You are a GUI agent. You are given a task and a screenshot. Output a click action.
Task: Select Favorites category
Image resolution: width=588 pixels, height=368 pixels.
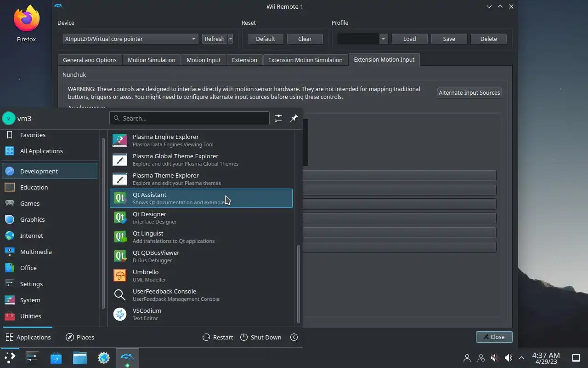pos(50,135)
